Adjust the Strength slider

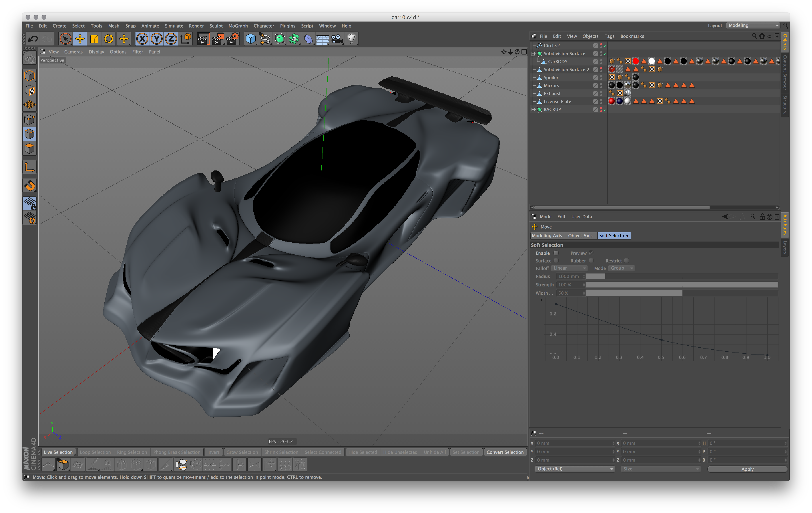click(x=682, y=285)
